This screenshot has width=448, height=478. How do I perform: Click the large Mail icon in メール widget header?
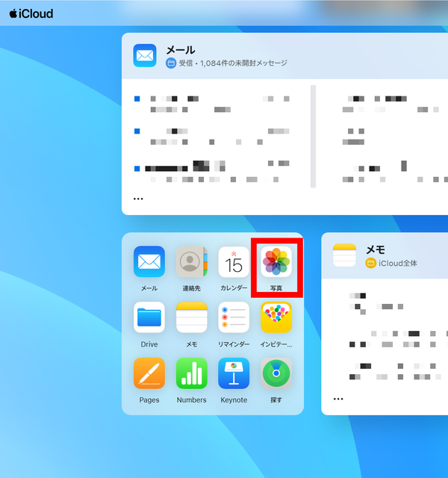(145, 55)
